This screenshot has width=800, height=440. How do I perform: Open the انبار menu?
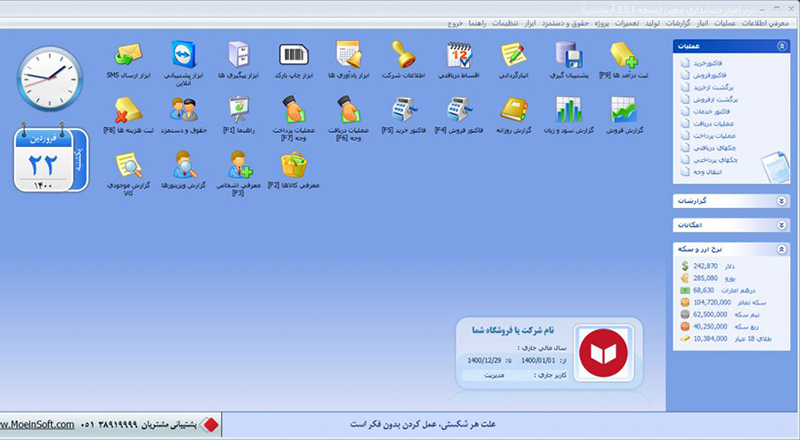pos(703,23)
